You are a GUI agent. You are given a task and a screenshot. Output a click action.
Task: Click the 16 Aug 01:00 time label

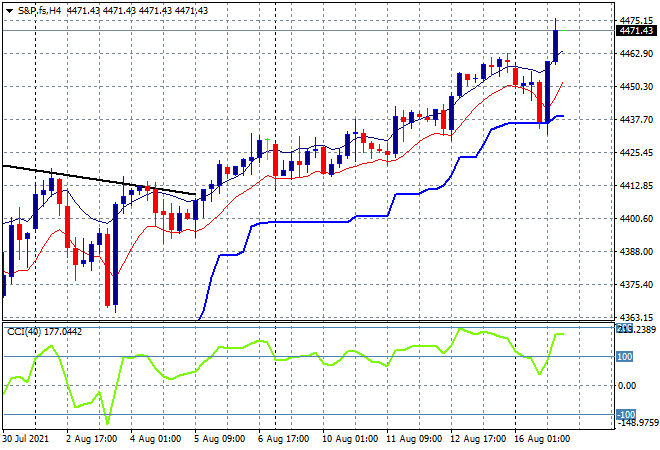[x=542, y=439]
